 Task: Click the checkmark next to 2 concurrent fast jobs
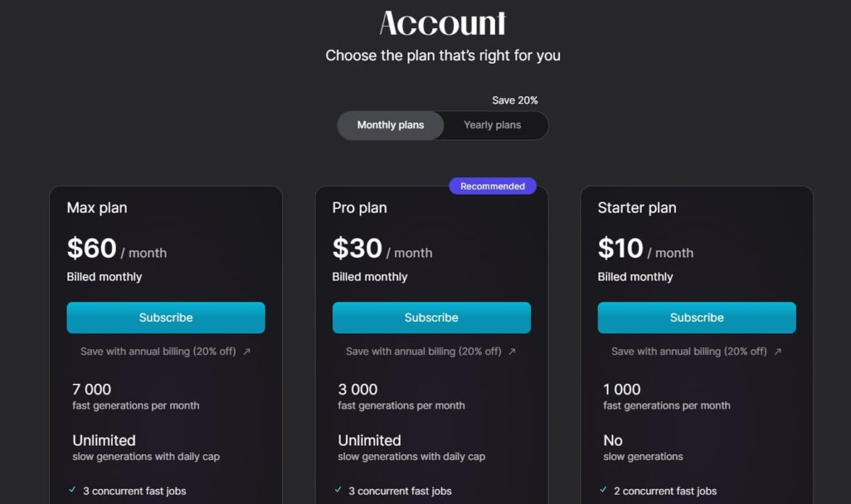tap(604, 490)
